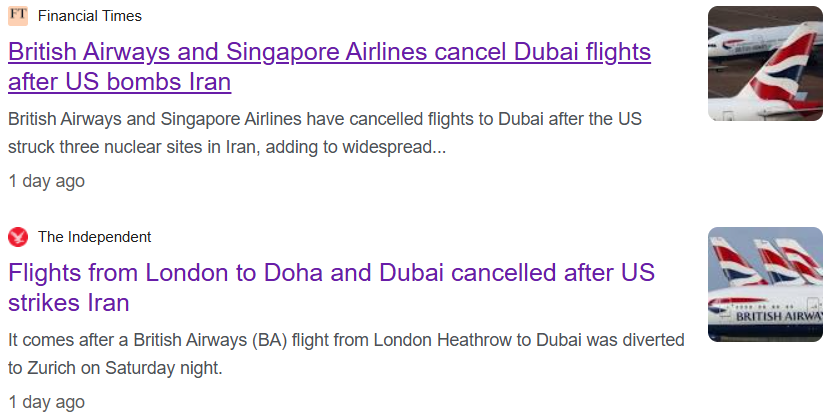
Task: Click 'after US bombs Iran' headline line
Action: pos(119,82)
